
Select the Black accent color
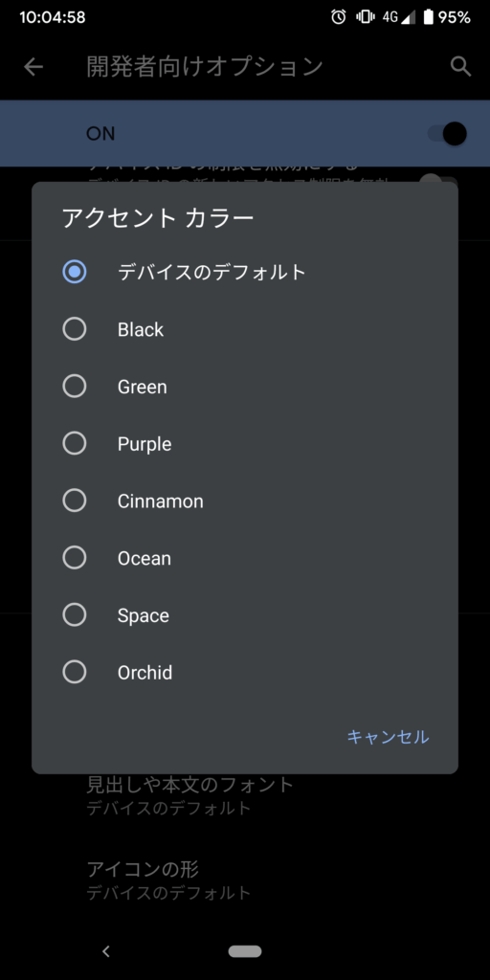245,329
